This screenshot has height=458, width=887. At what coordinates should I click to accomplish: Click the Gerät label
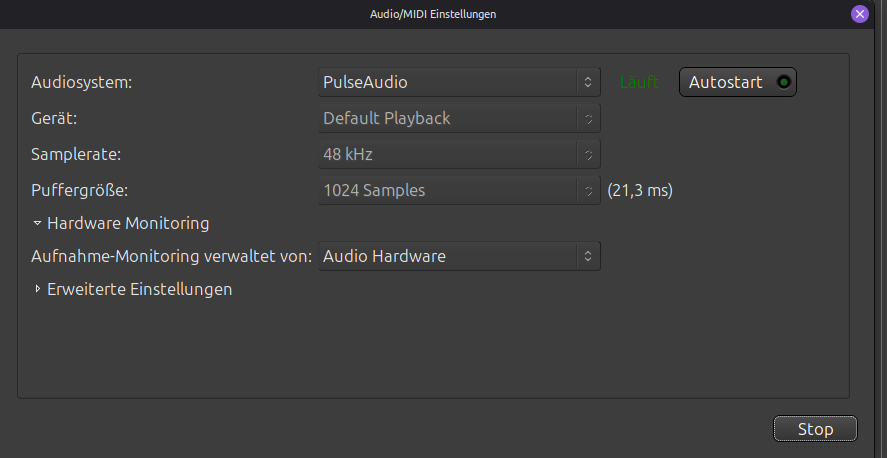pos(54,118)
